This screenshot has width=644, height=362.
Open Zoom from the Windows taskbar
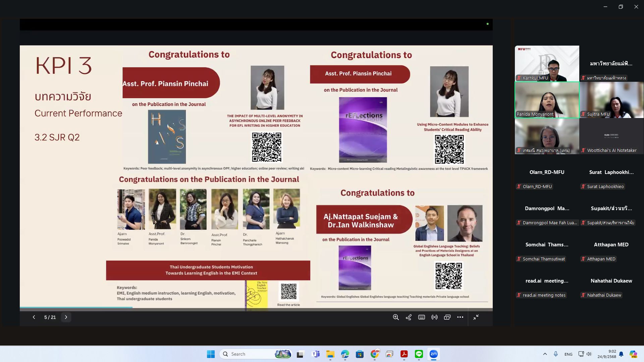point(433,354)
